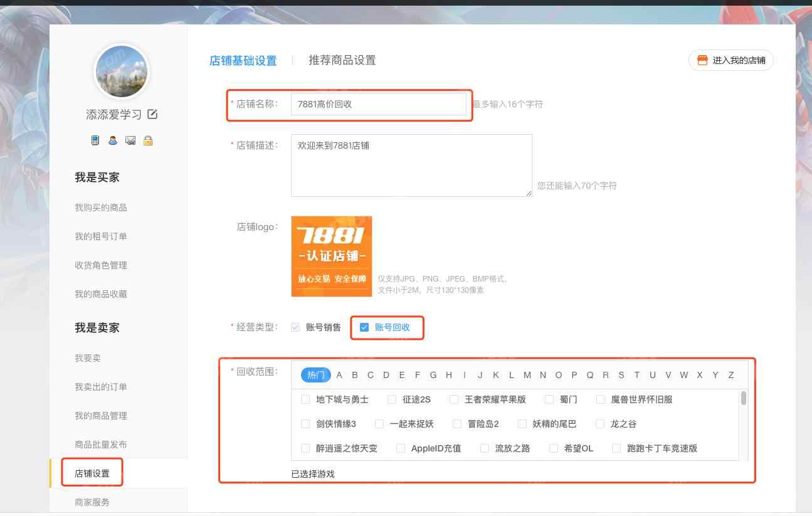
Task: Filter games by letter M
Action: pyautogui.click(x=527, y=375)
